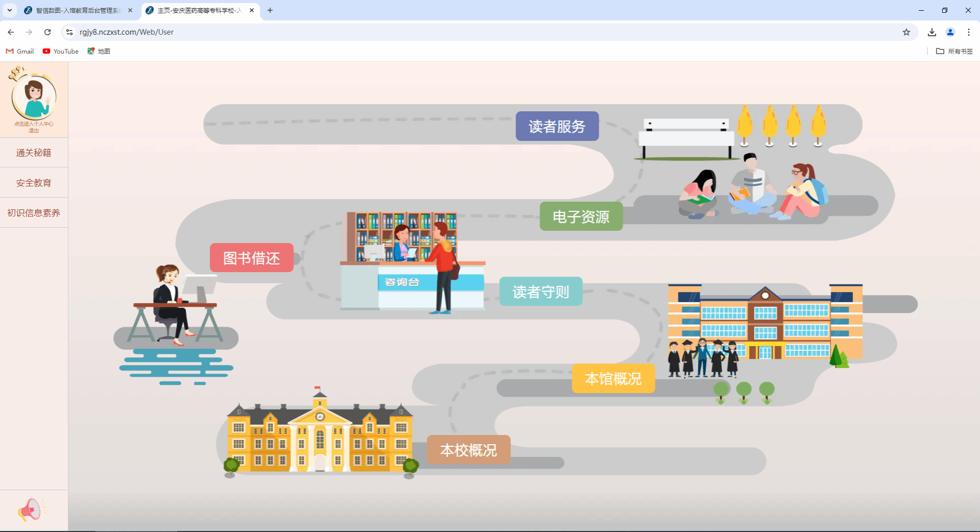Screen dimensions: 980x532
Task: View site information icon in address bar
Action: click(69, 32)
